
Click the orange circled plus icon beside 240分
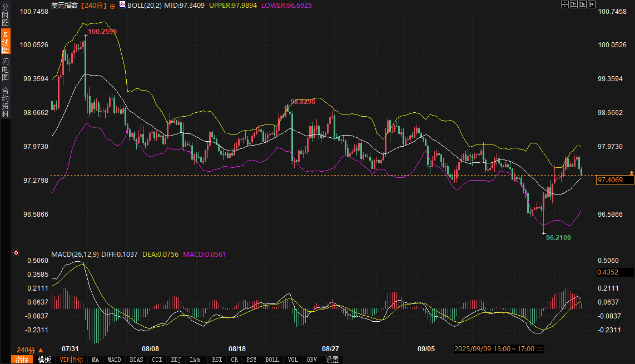tap(112, 6)
